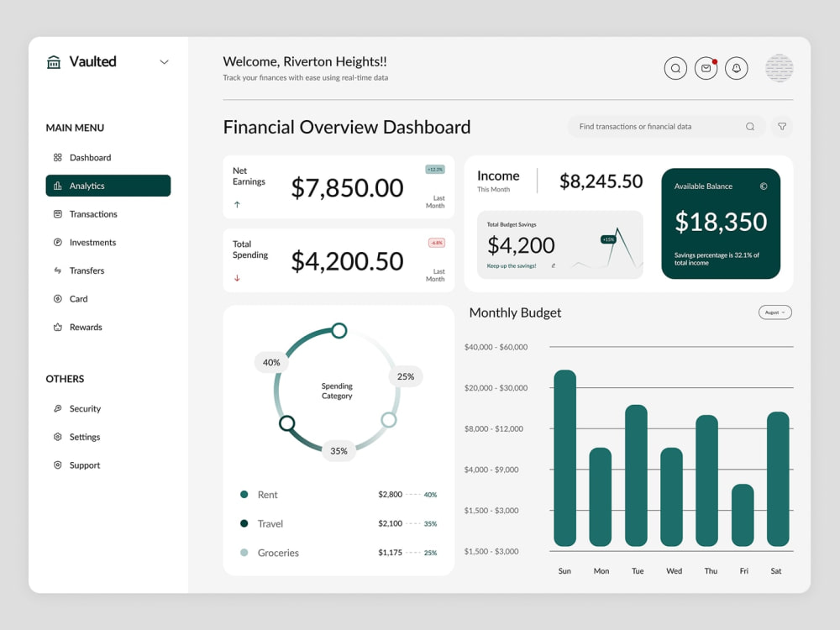Click the +12.3% Net Earnings badge
This screenshot has width=840, height=630.
pyautogui.click(x=435, y=170)
